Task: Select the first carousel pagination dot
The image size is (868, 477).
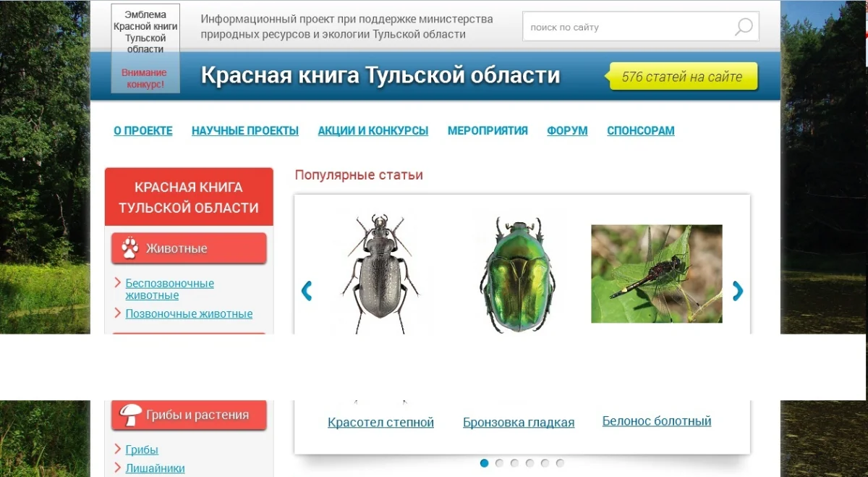Action: coord(485,463)
